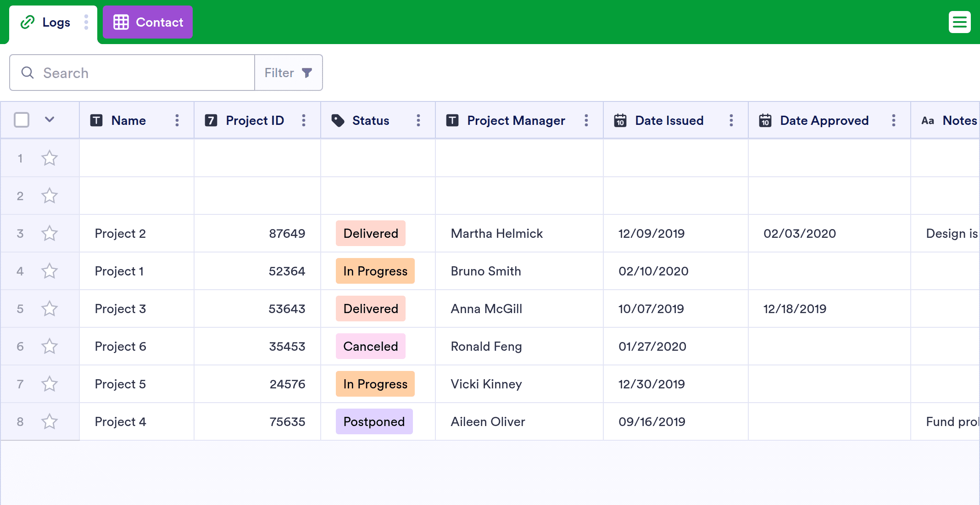Viewport: 980px width, 505px height.
Task: Toggle the select-all rows checkbox
Action: 22,120
